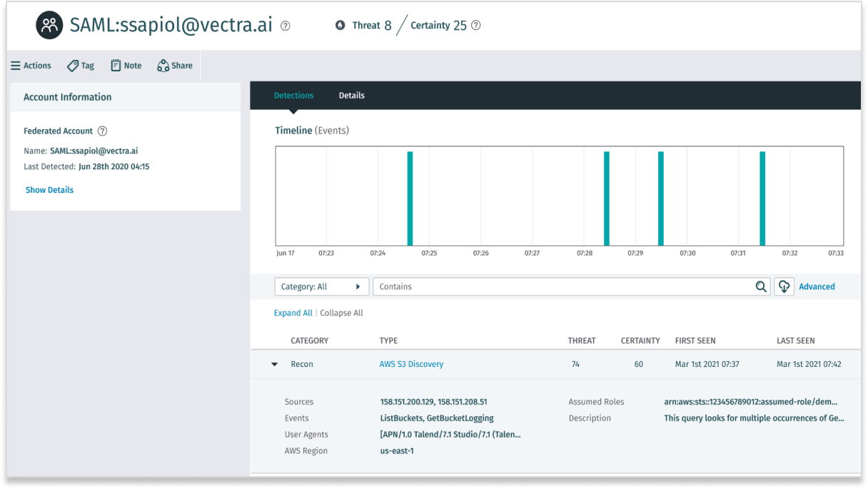Click the Threat score shield icon

(x=339, y=25)
